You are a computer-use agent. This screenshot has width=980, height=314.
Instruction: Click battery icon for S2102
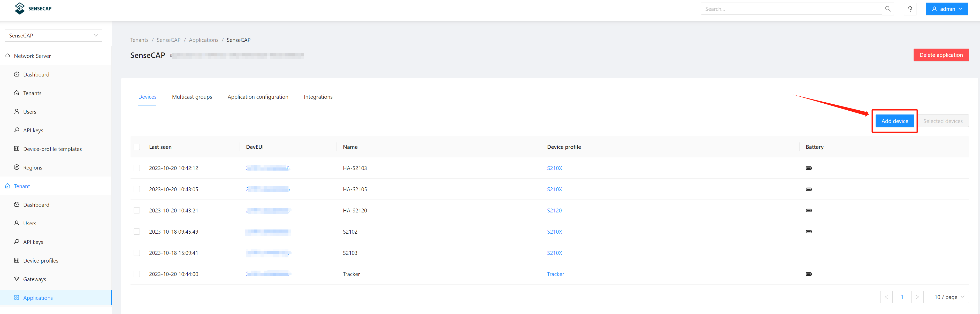point(809,232)
